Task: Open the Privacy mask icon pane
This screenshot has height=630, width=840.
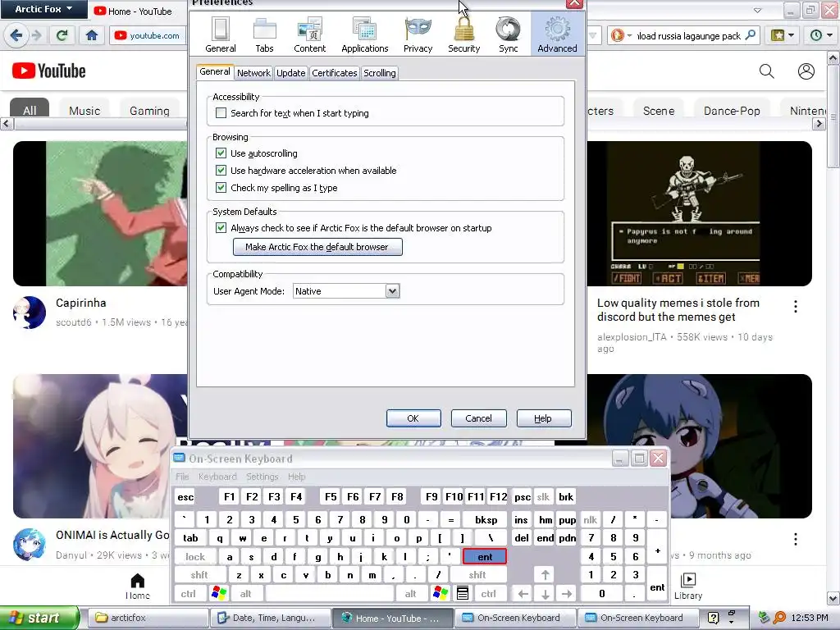Action: pos(418,34)
